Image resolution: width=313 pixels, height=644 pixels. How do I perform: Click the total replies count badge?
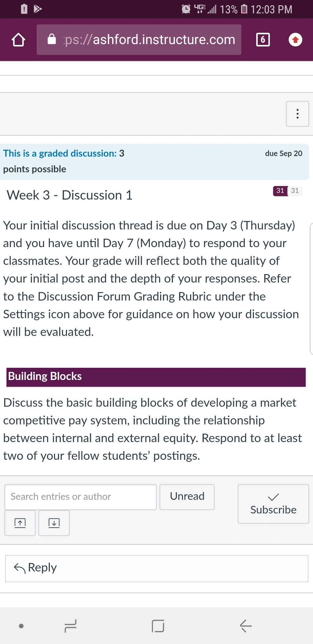295,191
